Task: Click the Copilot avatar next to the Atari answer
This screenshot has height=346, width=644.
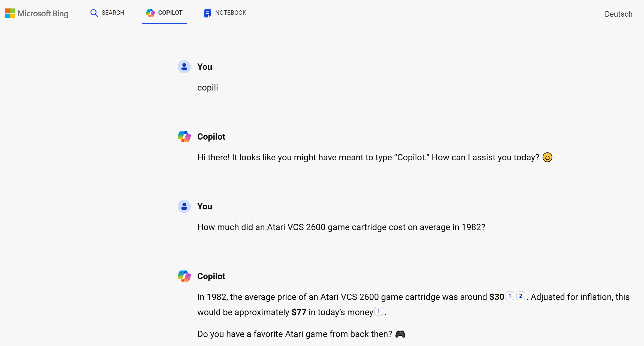Action: pos(184,276)
